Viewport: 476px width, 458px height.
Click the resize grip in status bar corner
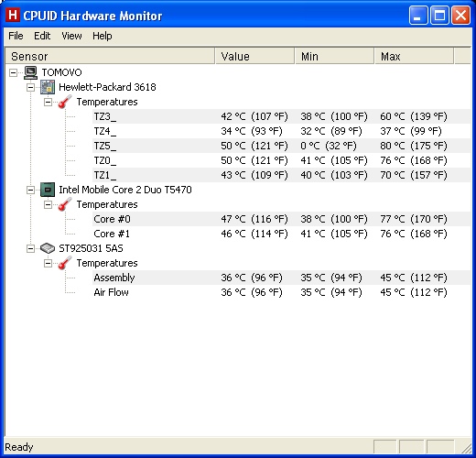coord(466,448)
